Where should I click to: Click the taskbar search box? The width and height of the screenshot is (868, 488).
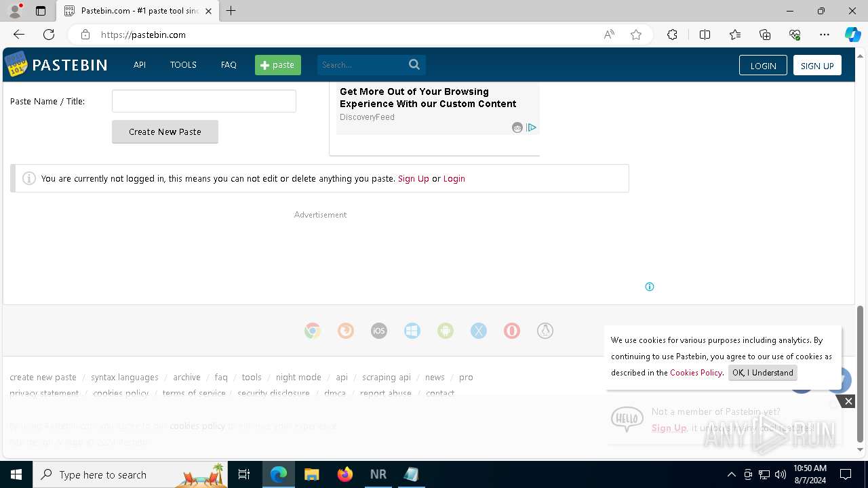tap(130, 474)
